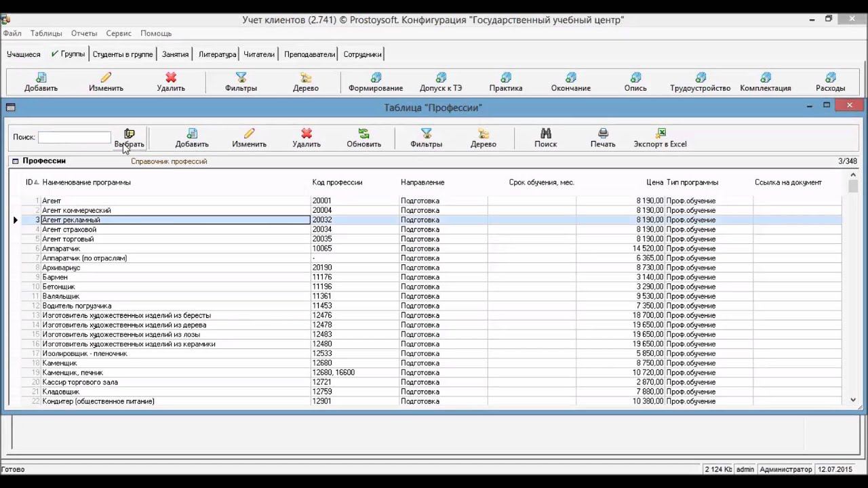The image size is (868, 488).
Task: Open Фильтры in the main groups toolbar
Action: coord(241,82)
